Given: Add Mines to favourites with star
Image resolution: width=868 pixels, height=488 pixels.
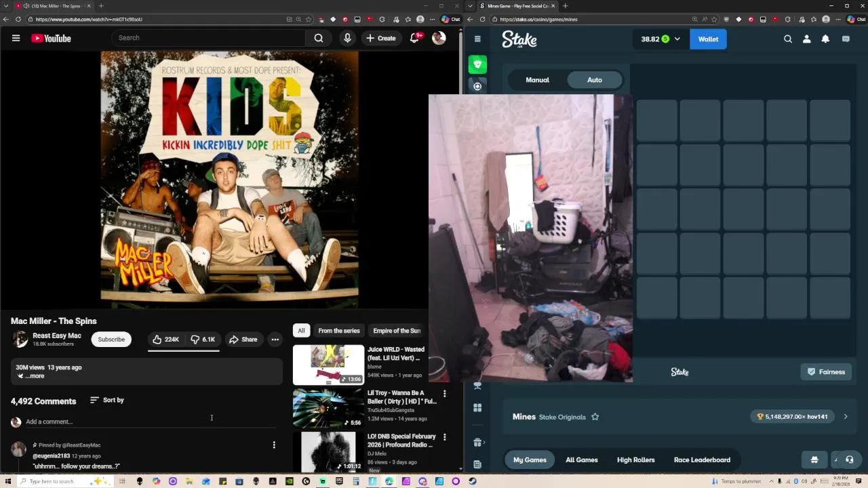Looking at the screenshot, I should click(x=595, y=417).
